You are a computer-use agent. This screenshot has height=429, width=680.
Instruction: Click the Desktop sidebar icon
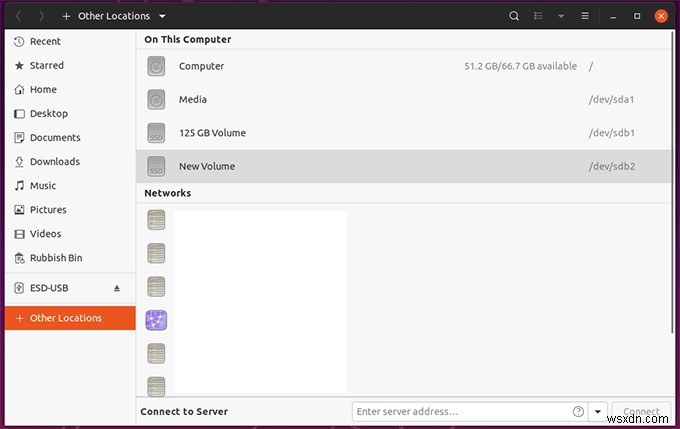[x=19, y=114]
